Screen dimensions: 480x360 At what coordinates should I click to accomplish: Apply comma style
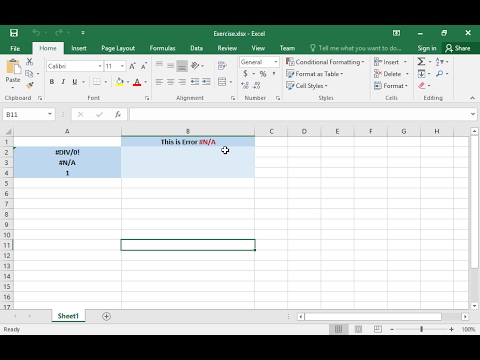pos(274,74)
